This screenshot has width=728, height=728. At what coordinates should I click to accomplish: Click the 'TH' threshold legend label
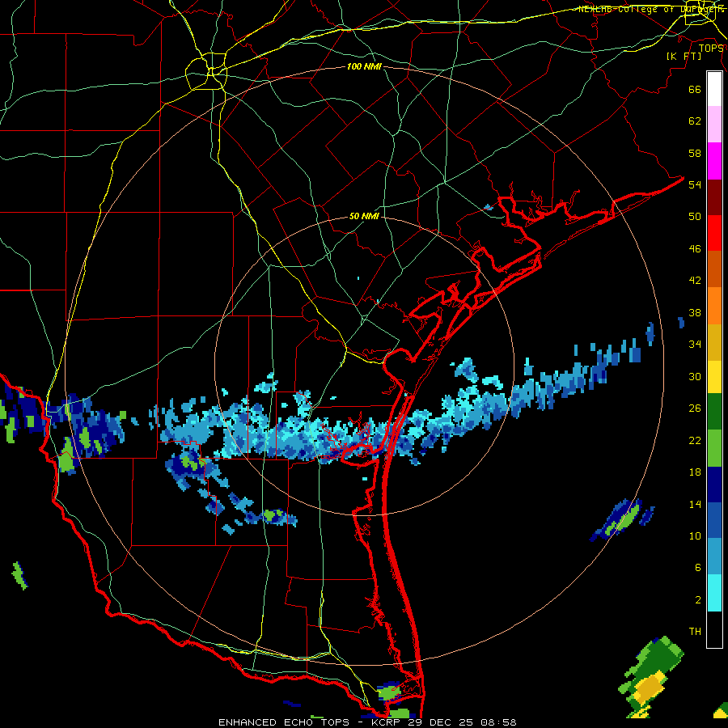coord(695,632)
